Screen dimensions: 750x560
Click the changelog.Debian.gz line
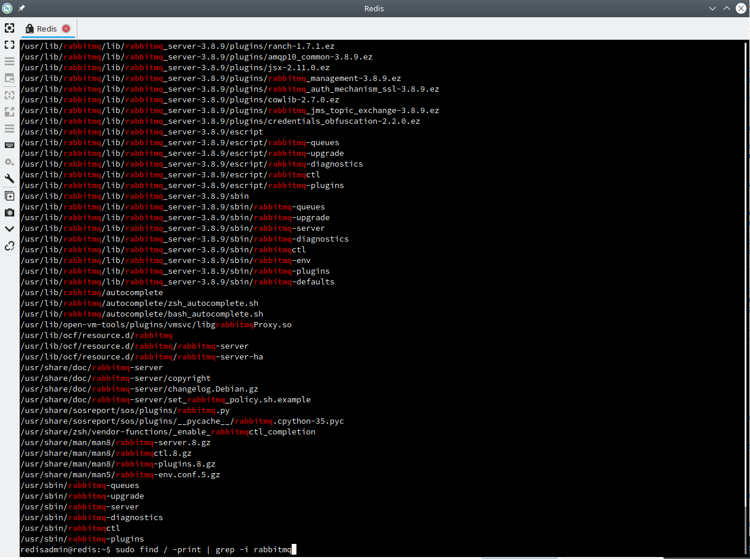(x=139, y=389)
